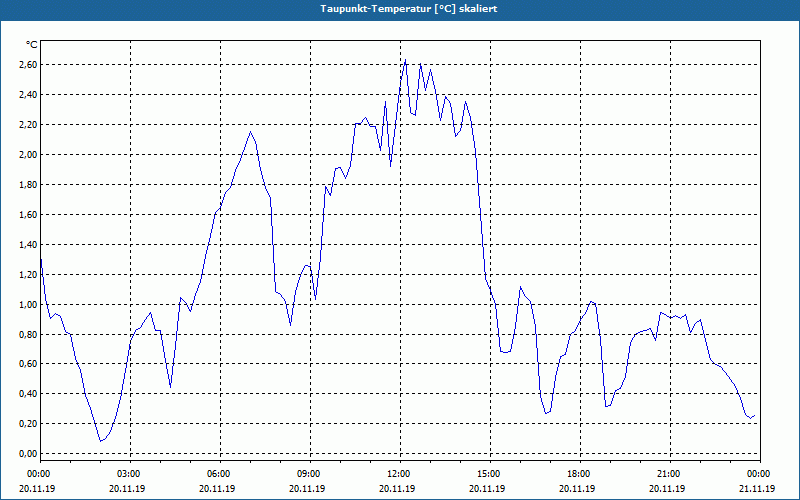Click the °C unit label on y-axis
The image size is (800, 500).
[x=31, y=45]
